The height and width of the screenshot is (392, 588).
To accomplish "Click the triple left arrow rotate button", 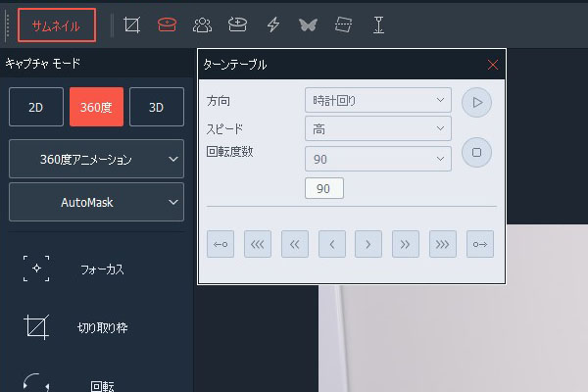I will [x=258, y=244].
